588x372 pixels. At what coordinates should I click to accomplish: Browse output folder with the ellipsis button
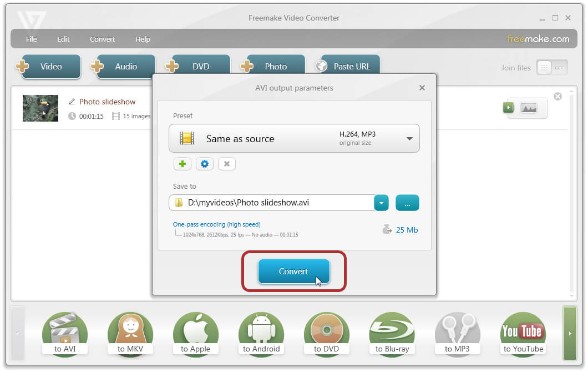tap(407, 203)
